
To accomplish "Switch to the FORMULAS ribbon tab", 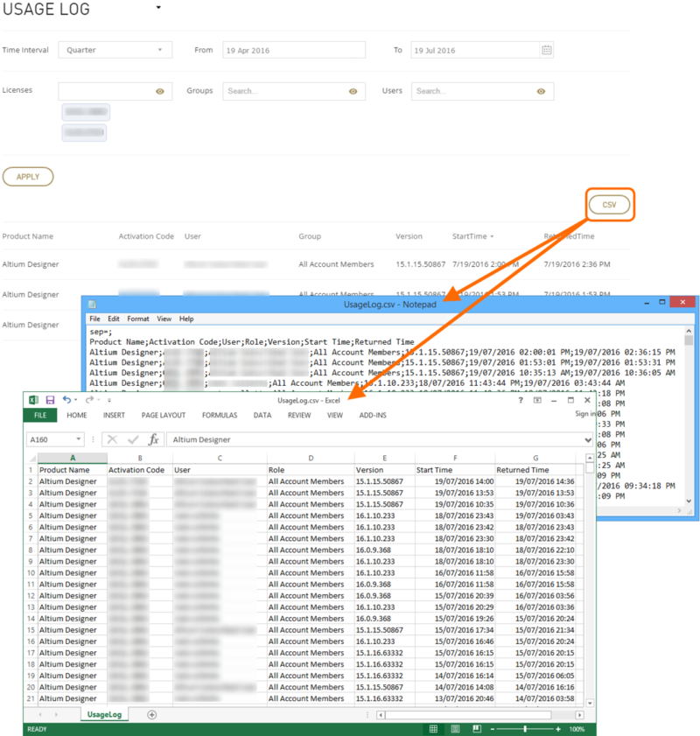I will (219, 415).
